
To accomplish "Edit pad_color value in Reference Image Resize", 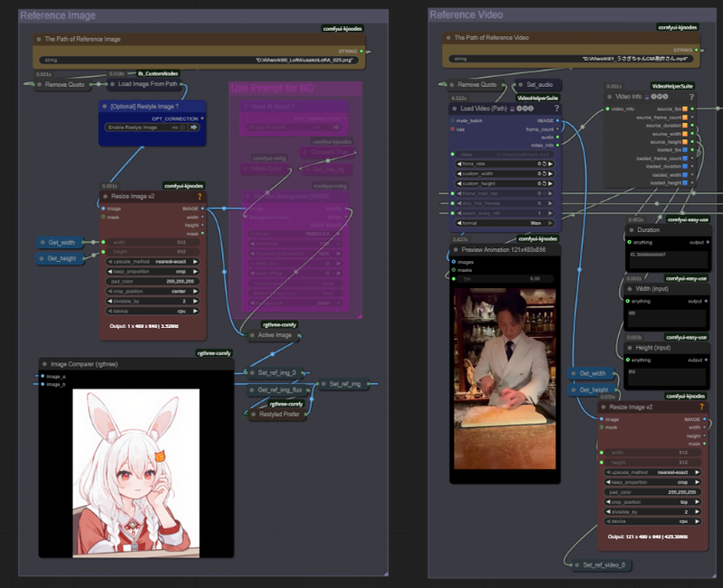I will tap(153, 282).
